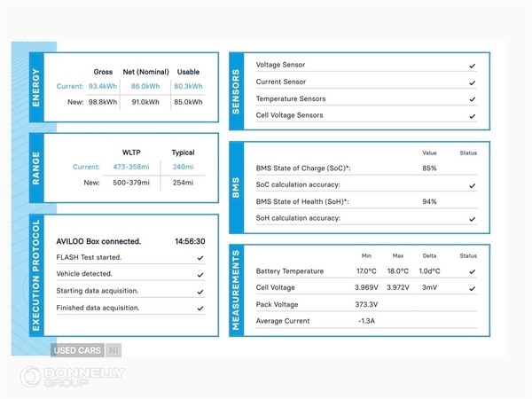Click the Temperature Sensors checkmark
Image resolution: width=532 pixels, height=399 pixels.
tap(472, 99)
